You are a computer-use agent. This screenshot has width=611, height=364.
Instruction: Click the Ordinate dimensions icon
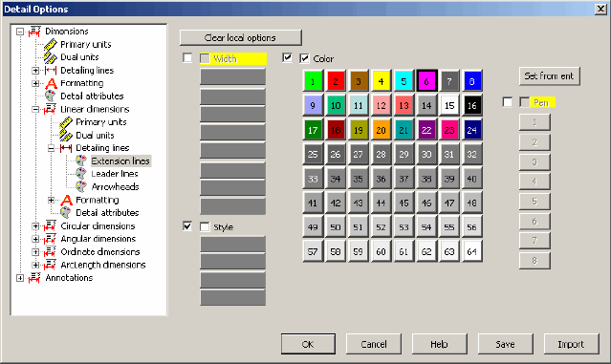click(x=50, y=252)
